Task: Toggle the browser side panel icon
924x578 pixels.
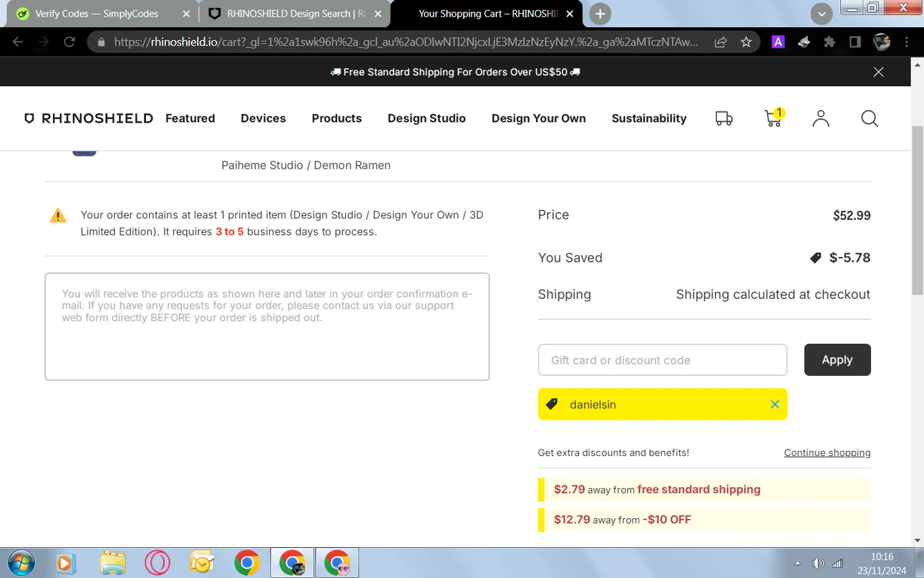Action: [x=855, y=42]
